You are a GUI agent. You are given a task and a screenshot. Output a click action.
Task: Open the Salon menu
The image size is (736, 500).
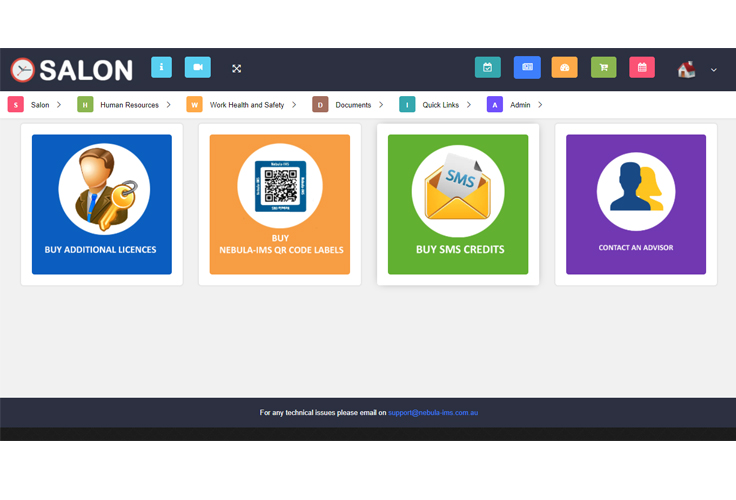pos(40,105)
